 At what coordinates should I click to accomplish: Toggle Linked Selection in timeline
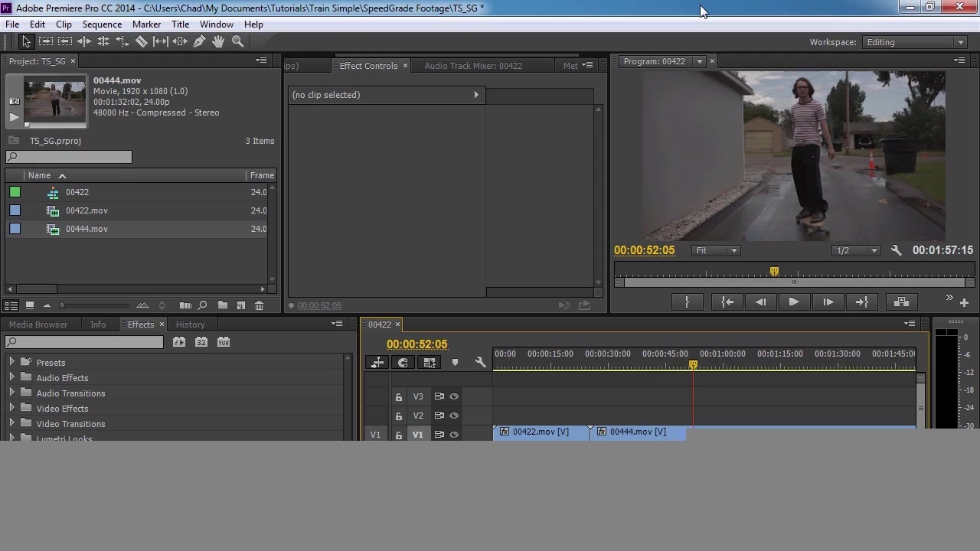[430, 362]
